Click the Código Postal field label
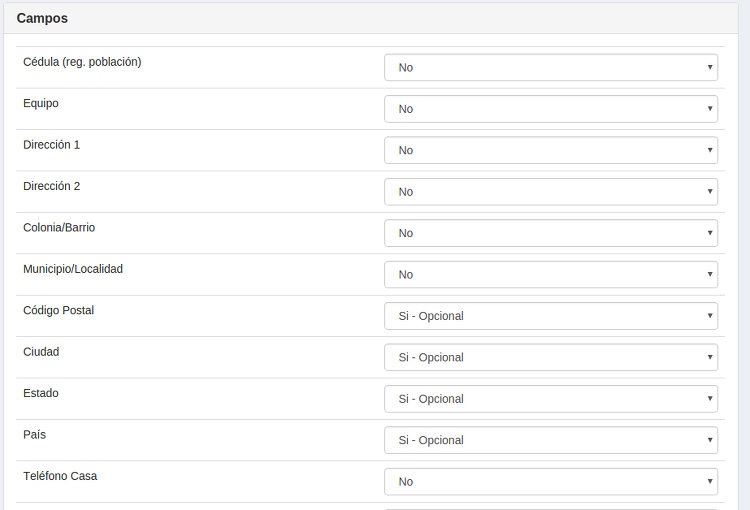Viewport: 750px width, 510px height. coord(58,310)
